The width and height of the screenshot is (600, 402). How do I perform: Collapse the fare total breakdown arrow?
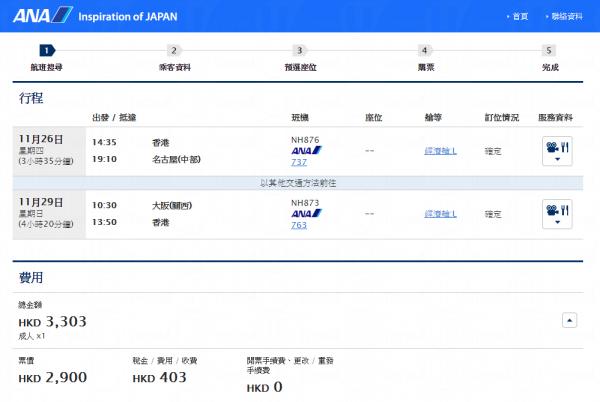coord(569,320)
